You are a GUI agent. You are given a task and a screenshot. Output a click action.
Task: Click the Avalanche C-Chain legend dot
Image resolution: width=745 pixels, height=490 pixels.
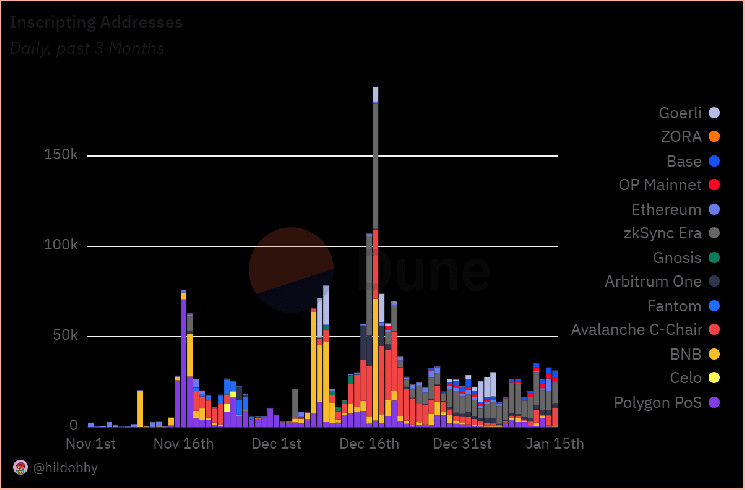tap(714, 329)
